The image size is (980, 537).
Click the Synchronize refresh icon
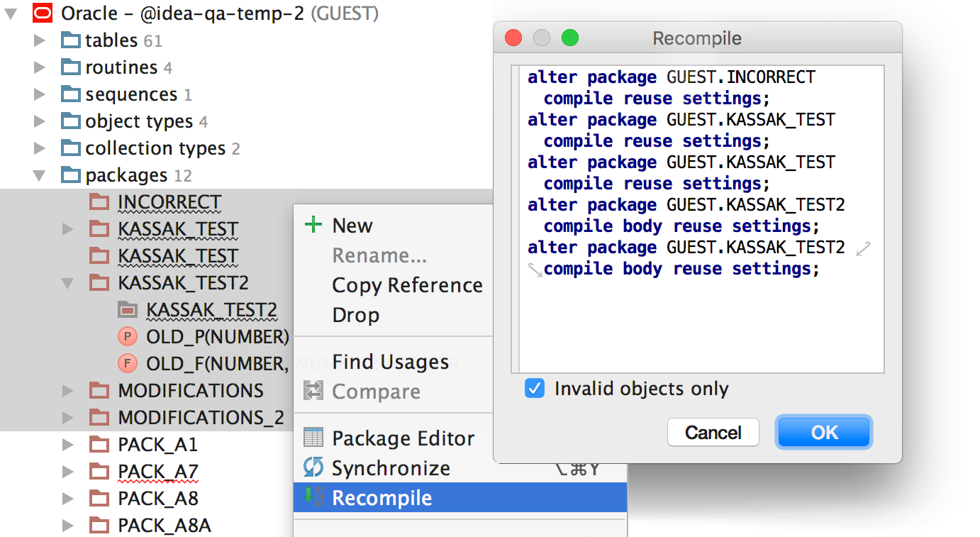[313, 468]
